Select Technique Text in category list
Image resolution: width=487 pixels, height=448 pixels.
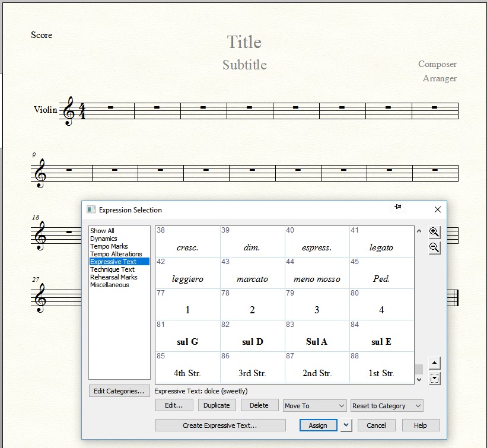pyautogui.click(x=112, y=269)
